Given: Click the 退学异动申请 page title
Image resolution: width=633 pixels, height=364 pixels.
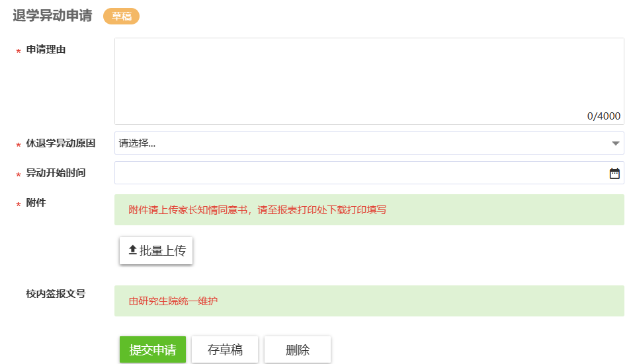Looking at the screenshot, I should (52, 16).
